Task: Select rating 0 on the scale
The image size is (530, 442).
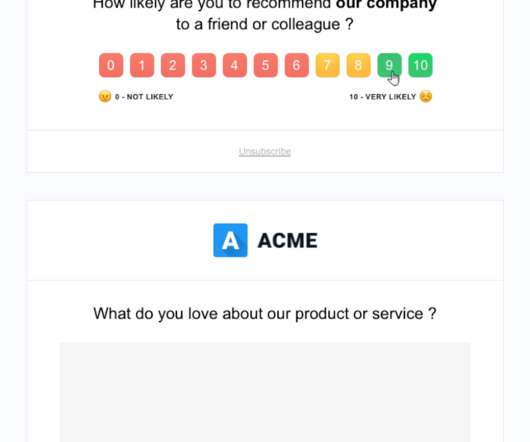Action: coord(111,65)
